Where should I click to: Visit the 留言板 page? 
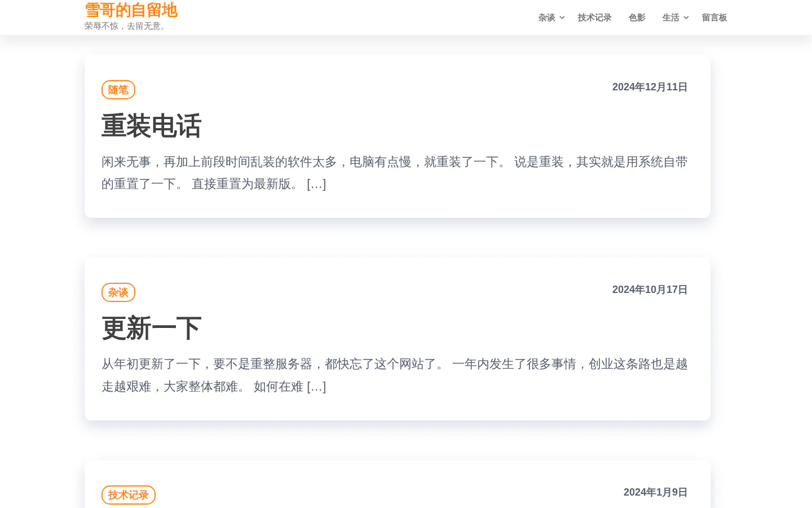pyautogui.click(x=714, y=17)
